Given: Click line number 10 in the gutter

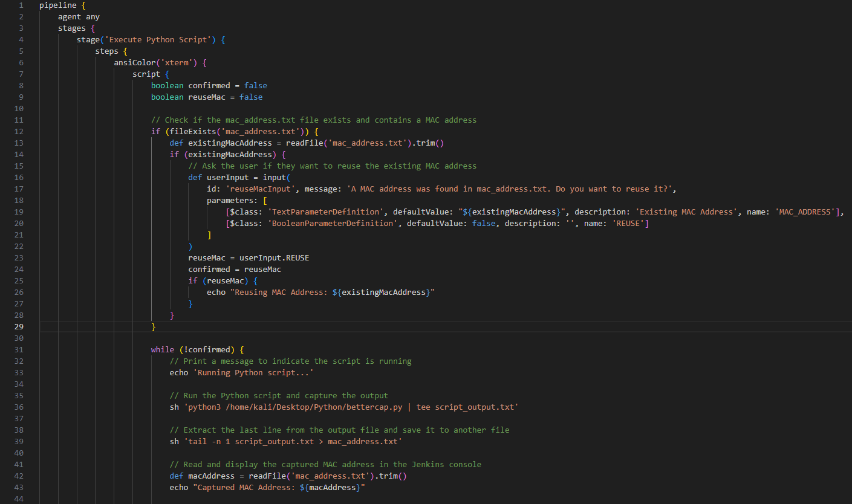Looking at the screenshot, I should 19,109.
